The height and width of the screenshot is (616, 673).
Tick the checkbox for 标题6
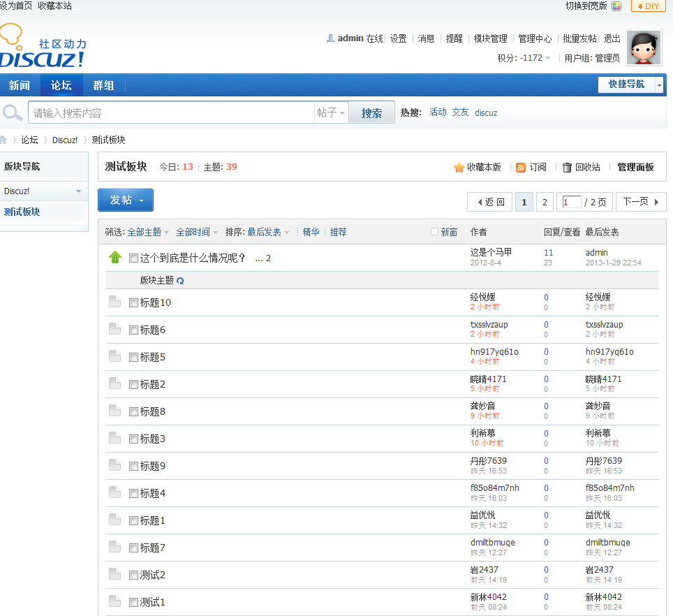[133, 330]
